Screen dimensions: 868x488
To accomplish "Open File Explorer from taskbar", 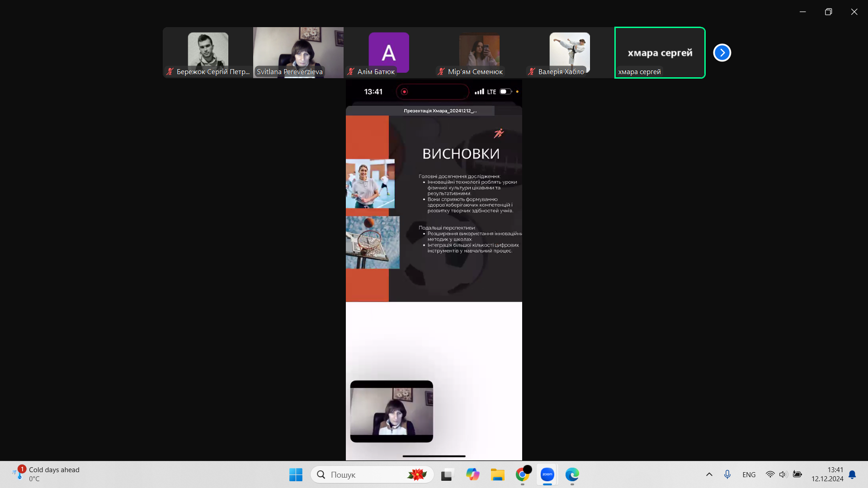I will [x=497, y=474].
